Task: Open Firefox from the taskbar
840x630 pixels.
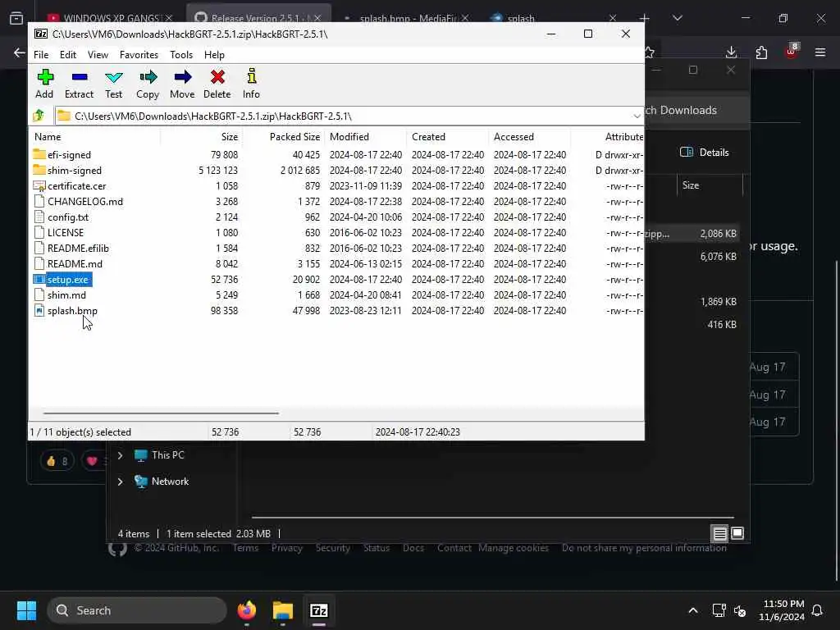Action: click(246, 610)
